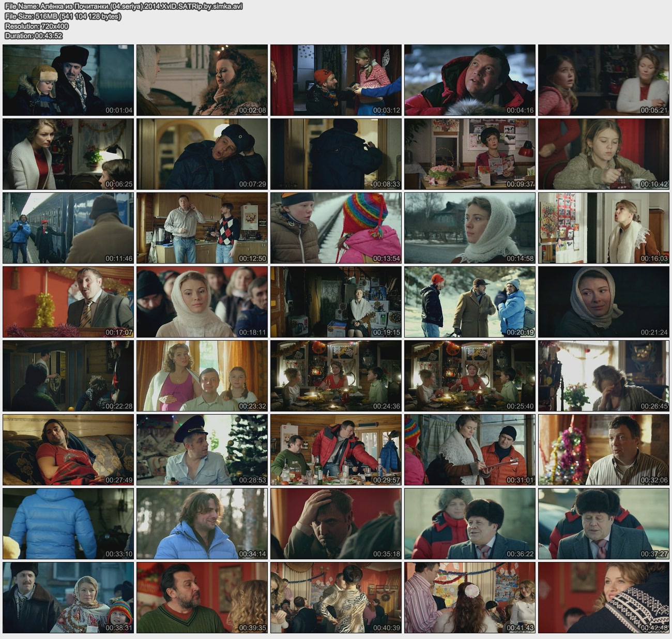672x639 pixels.
Task: Pick the rainbow hat frame at 00:13:54
Action: pos(335,228)
